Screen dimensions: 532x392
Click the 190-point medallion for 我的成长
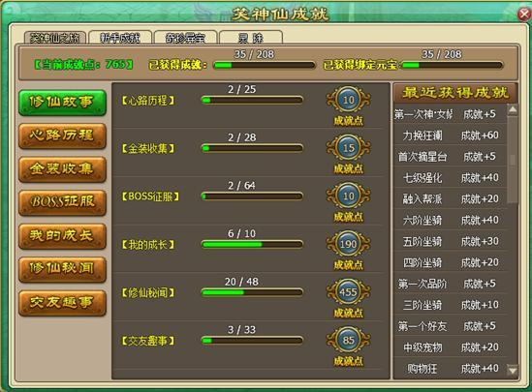tap(349, 244)
